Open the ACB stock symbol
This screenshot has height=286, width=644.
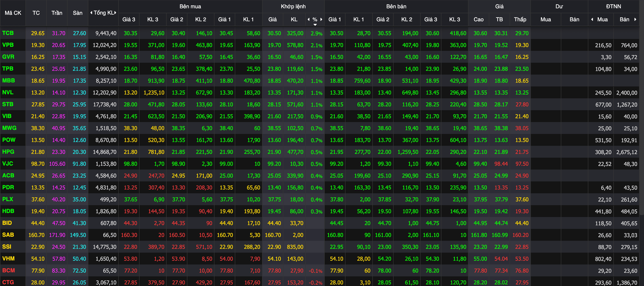click(x=8, y=176)
